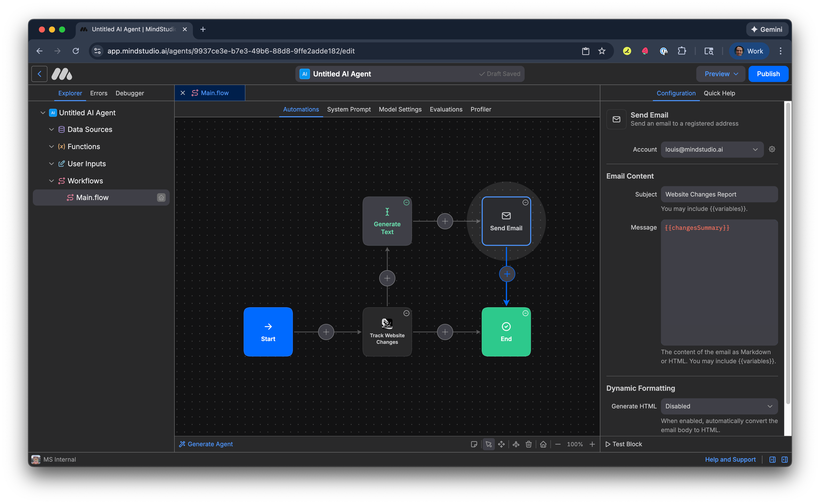Click the auto-layout tree icon

516,444
